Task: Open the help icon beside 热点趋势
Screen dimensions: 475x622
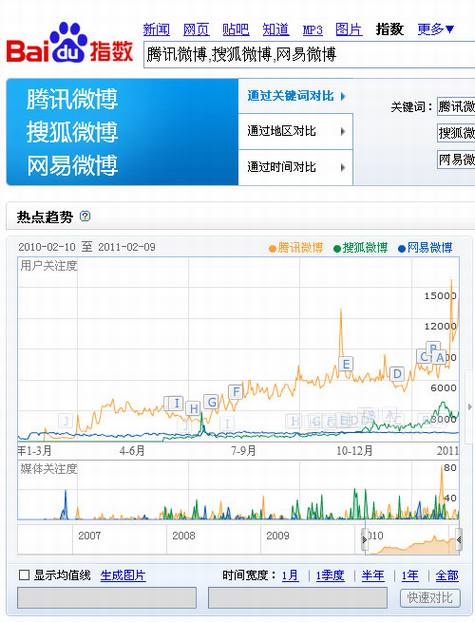Action: coord(85,217)
